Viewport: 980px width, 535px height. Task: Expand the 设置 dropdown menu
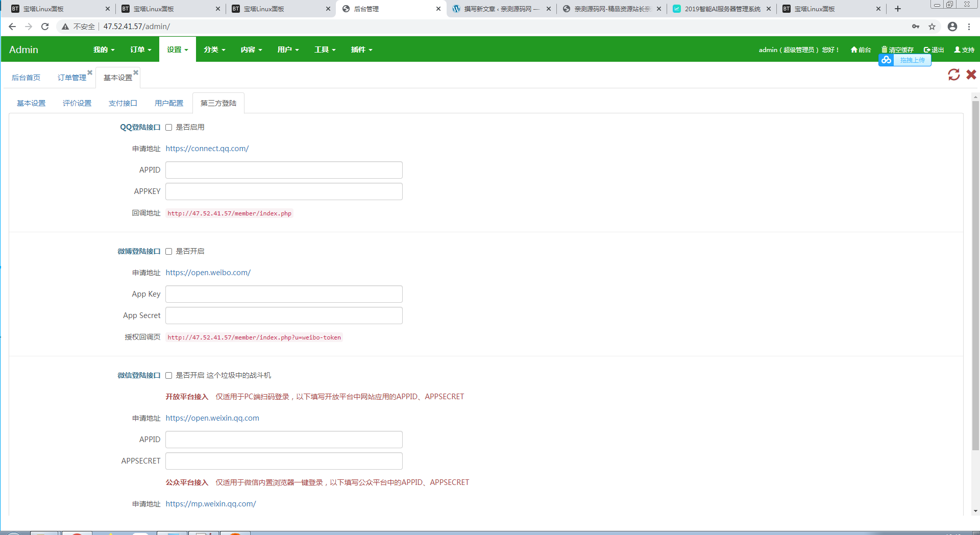pos(177,50)
